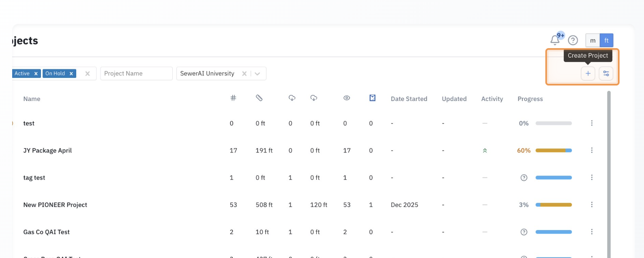Screen dimensions: 644x258
Task: Open the help question mark icon
Action: coord(573,40)
